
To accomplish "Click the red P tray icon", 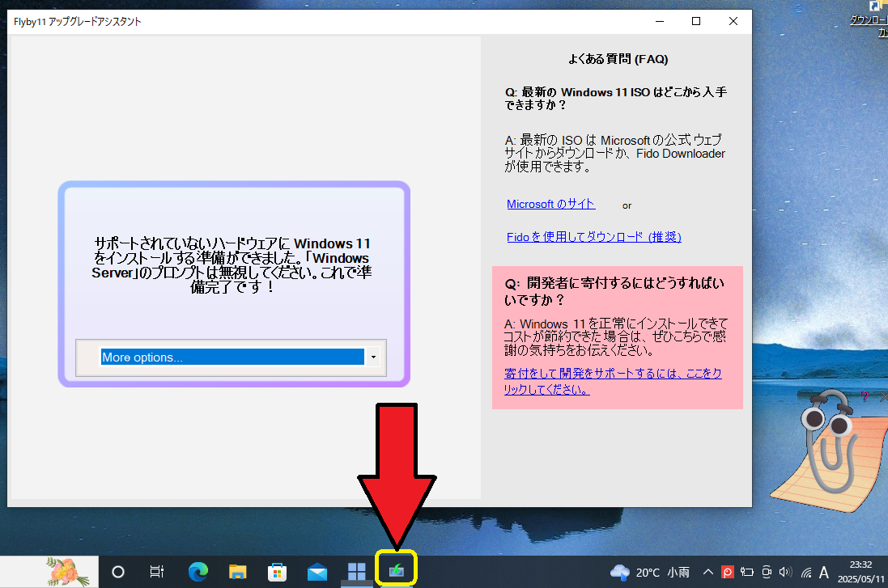I will tap(728, 572).
